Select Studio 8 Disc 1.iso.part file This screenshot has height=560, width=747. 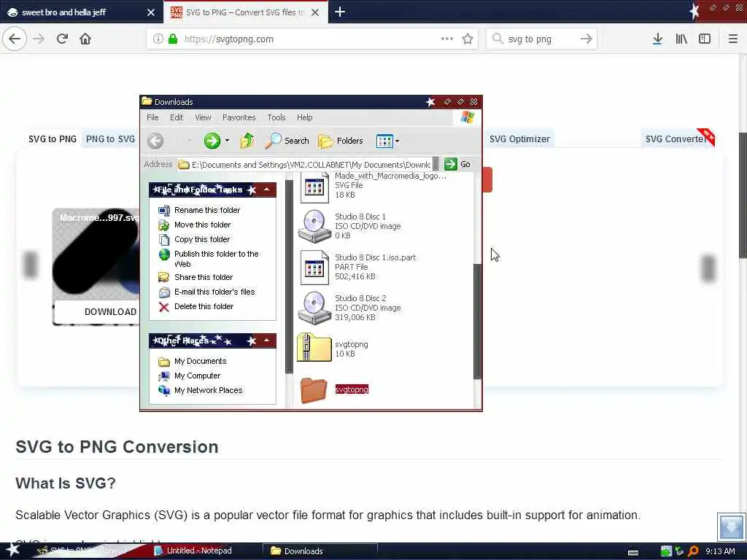coord(314,267)
